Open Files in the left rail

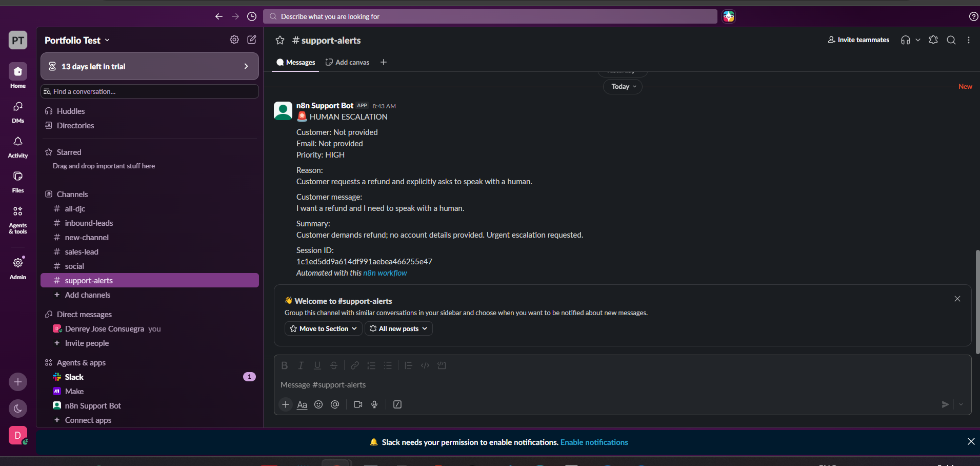18,181
